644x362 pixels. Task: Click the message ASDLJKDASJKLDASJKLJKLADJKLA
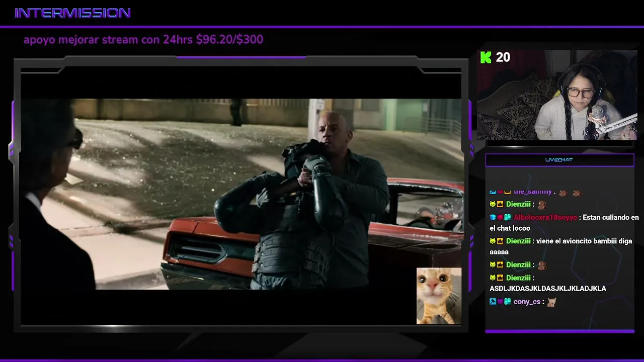tap(548, 289)
